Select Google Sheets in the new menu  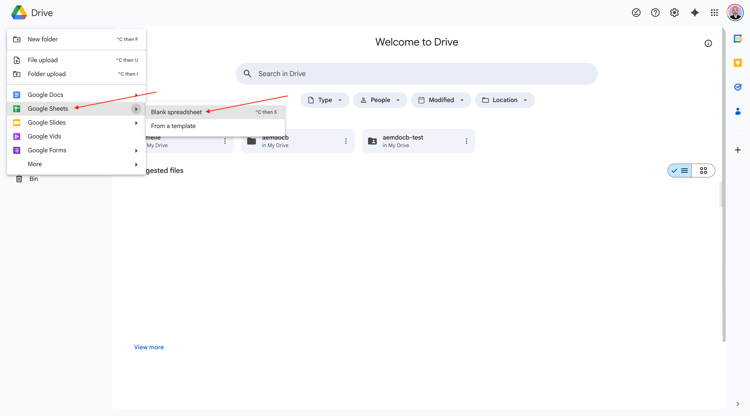coord(76,109)
